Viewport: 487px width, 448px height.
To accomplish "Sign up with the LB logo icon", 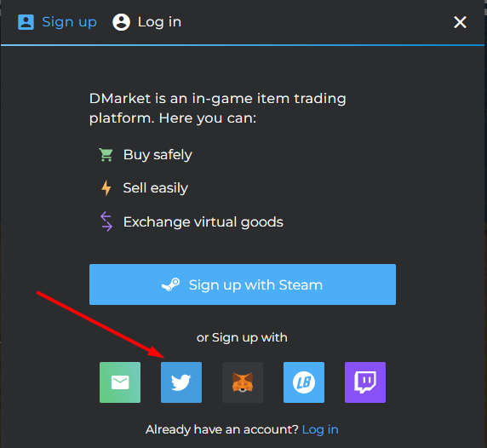I will click(x=304, y=382).
